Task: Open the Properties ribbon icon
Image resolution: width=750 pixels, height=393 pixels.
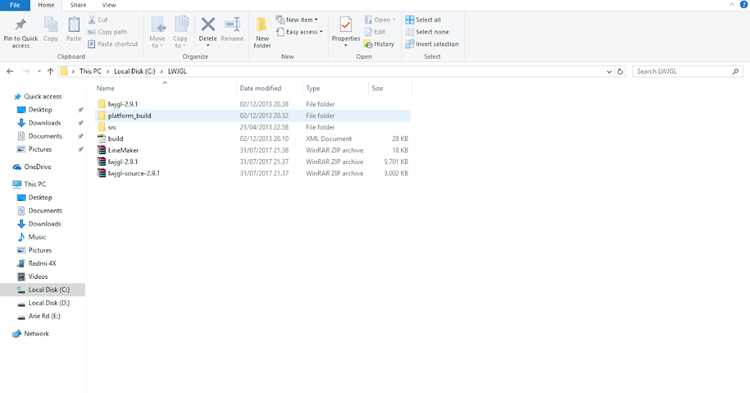Action: [x=345, y=24]
